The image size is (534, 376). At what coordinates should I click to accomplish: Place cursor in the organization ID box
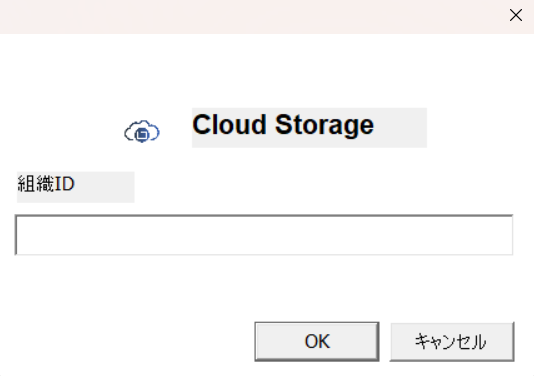tap(264, 235)
